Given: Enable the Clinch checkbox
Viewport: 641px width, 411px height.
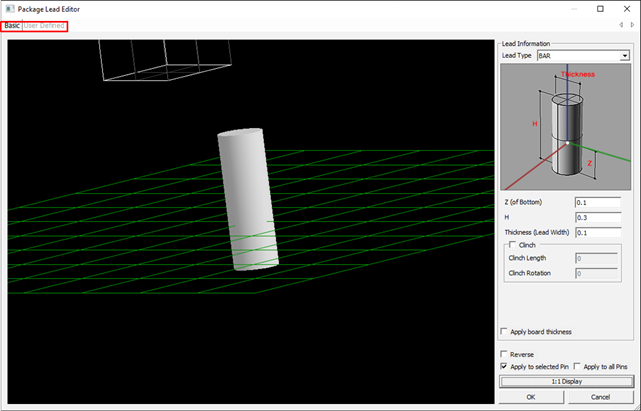Looking at the screenshot, I should click(x=513, y=245).
